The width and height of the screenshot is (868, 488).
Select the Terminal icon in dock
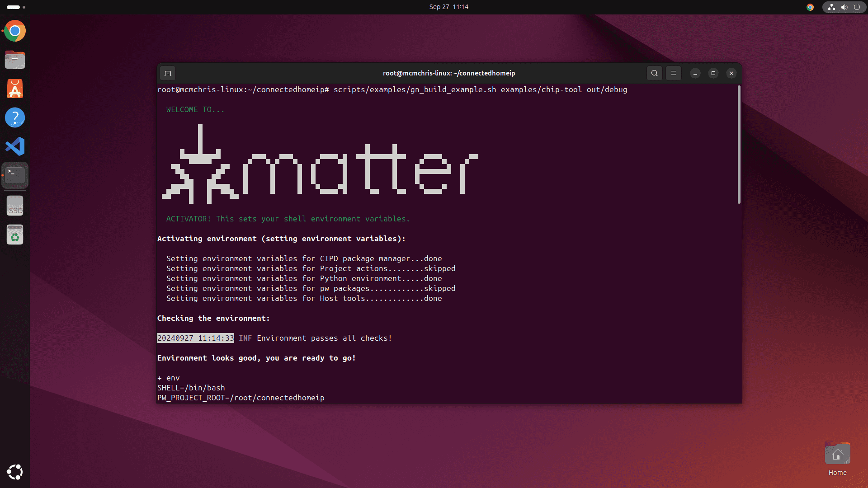[15, 175]
